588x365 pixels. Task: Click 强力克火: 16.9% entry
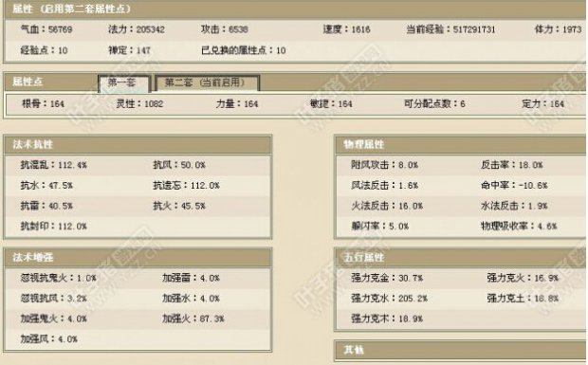(x=523, y=278)
